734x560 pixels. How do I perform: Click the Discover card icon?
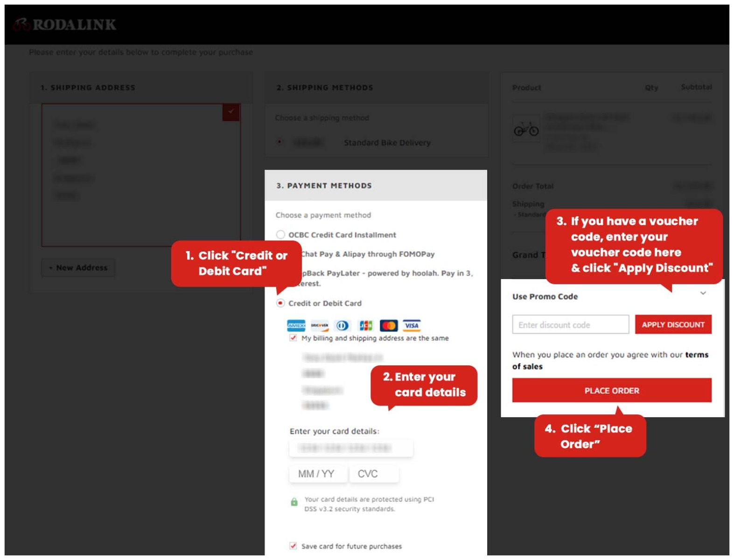tap(319, 325)
